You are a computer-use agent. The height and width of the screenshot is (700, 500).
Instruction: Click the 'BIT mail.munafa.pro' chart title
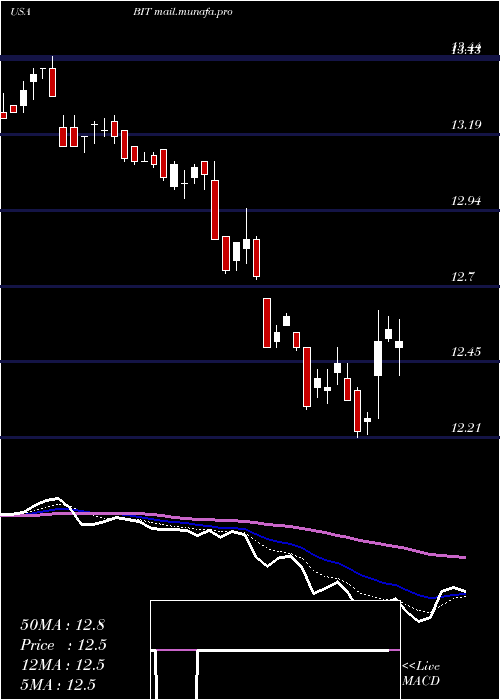[183, 12]
